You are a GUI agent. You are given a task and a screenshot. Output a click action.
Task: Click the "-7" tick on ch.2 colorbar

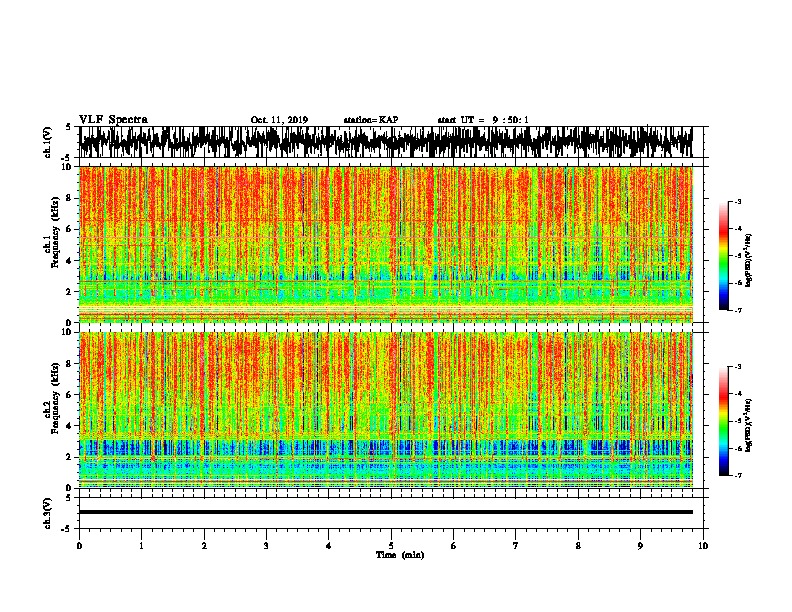point(737,475)
